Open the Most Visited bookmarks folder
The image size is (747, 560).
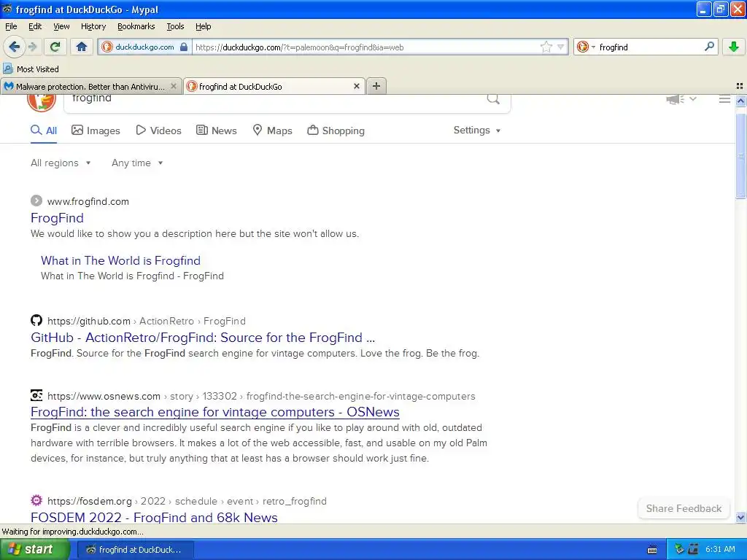(x=31, y=69)
